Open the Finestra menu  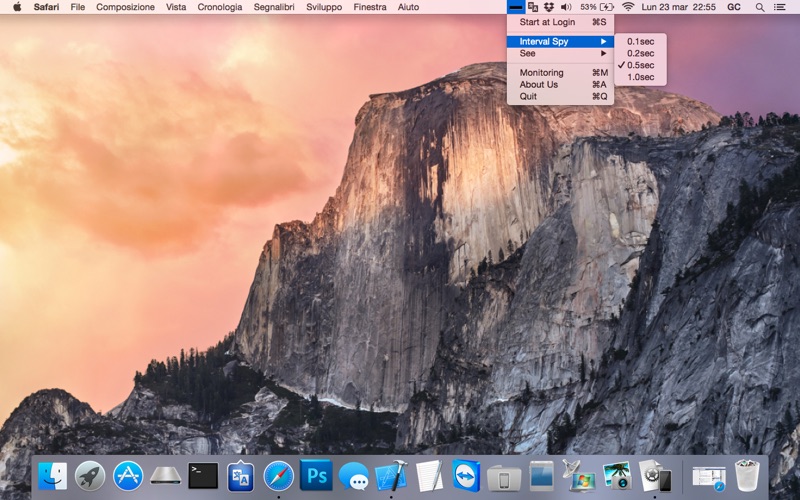370,7
